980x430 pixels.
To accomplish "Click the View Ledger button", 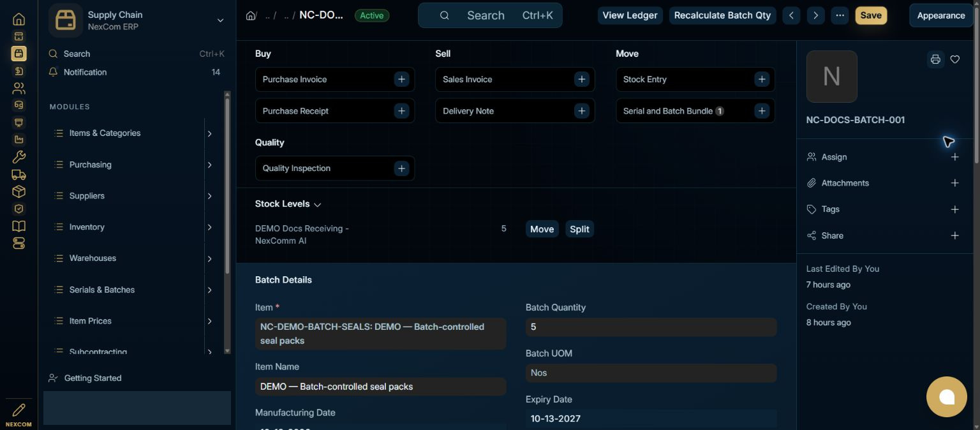I will tap(630, 15).
